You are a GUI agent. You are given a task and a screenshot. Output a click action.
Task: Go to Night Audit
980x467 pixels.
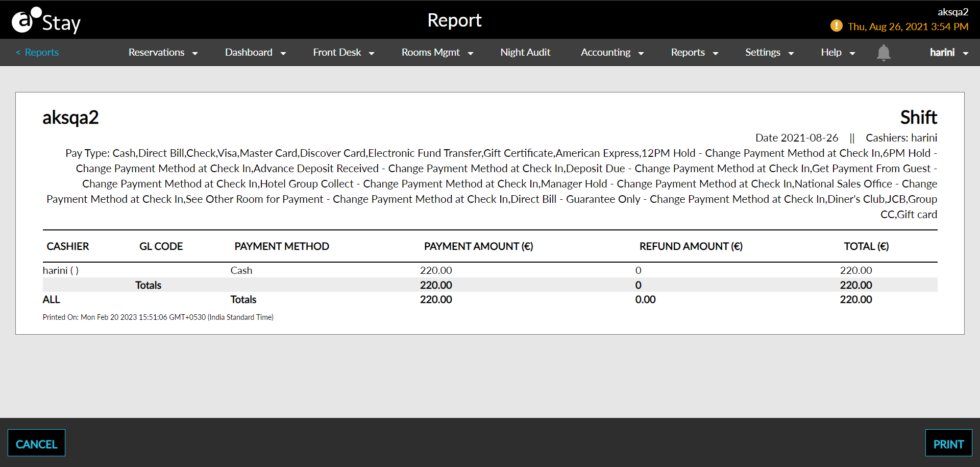[x=525, y=53]
